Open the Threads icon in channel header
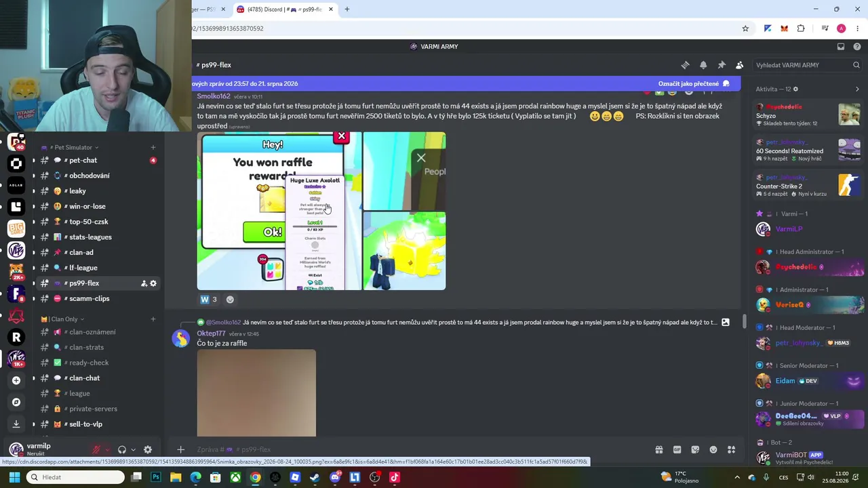 click(685, 65)
